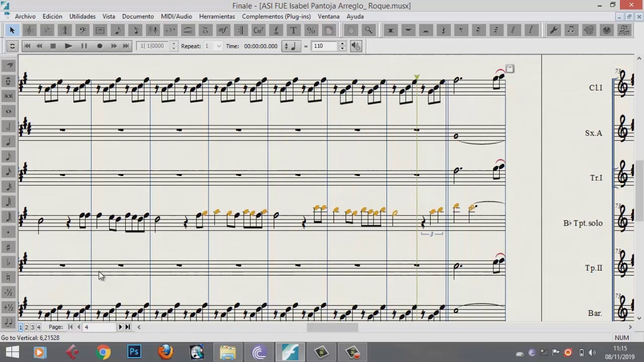Screen dimensions: 644x362
Task: Toggle the sharp accidental in Simple Entry palette
Action: pyautogui.click(x=8, y=247)
